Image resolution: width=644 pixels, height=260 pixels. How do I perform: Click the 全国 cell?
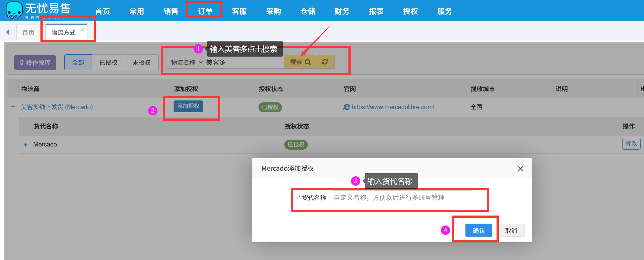[476, 107]
